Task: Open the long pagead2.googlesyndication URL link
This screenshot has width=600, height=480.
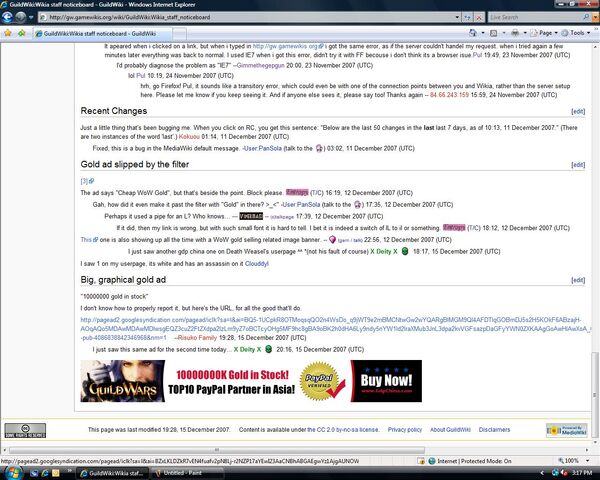Action: pos(335,329)
